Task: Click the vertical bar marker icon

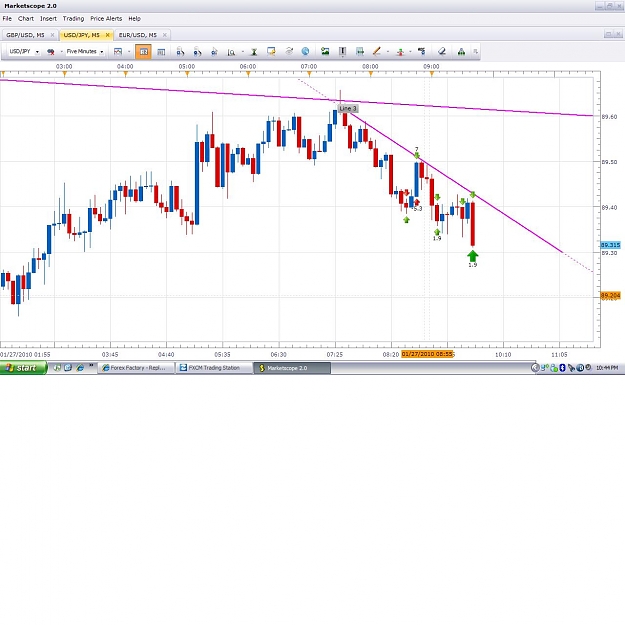Action: [342, 51]
